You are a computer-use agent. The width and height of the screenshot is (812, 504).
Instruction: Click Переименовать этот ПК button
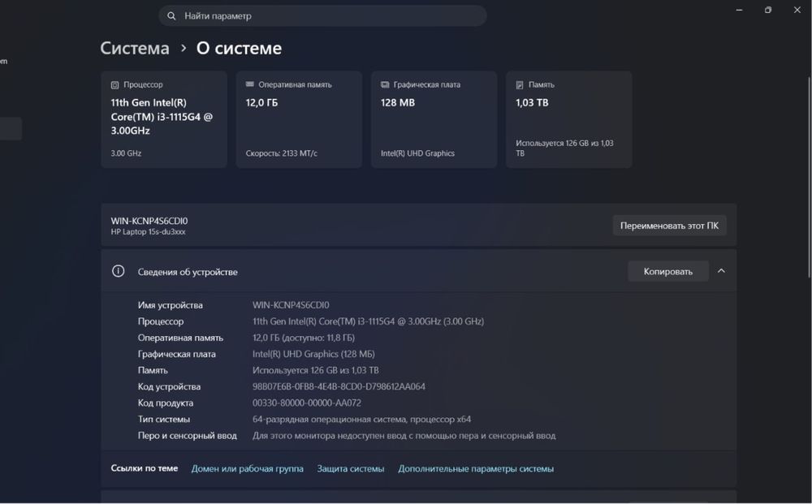coord(669,226)
